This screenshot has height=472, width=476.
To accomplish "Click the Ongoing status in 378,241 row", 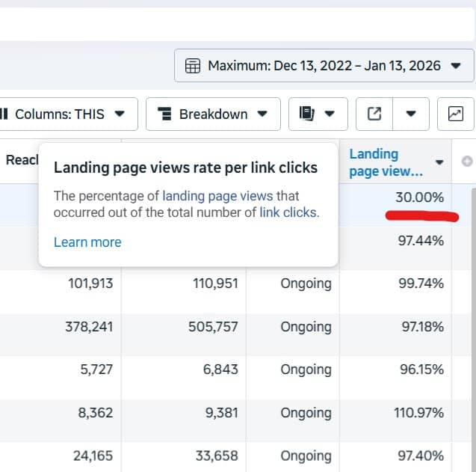I will tap(306, 327).
